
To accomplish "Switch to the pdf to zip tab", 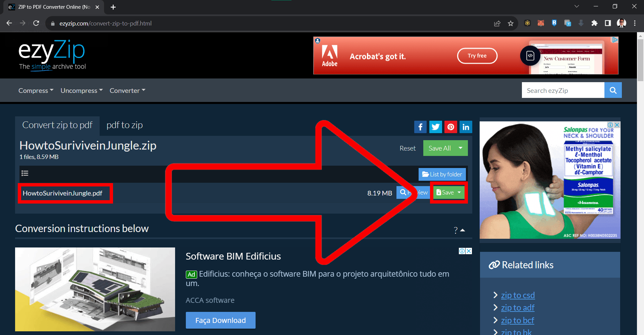I will coord(124,125).
